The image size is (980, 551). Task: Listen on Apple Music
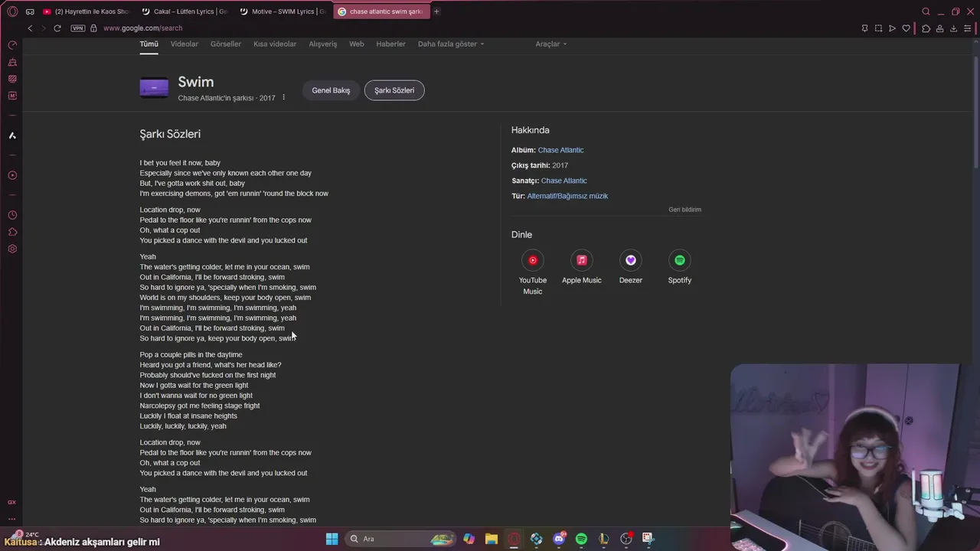(x=582, y=268)
